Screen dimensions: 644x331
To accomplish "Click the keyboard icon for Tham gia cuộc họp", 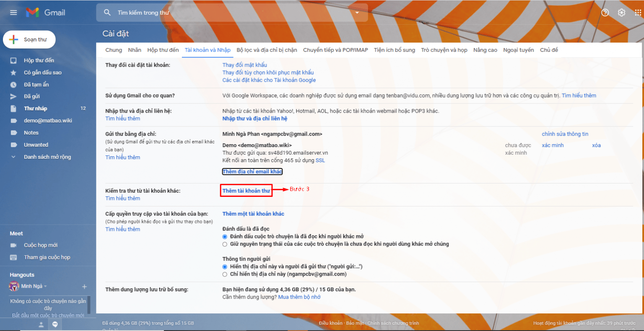I will [x=13, y=257].
